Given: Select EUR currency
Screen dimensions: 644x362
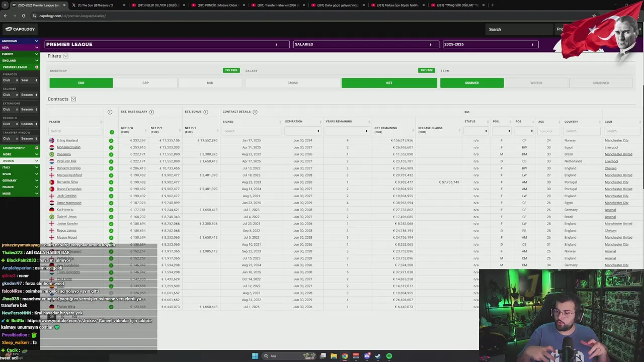Looking at the screenshot, I should 81,83.
